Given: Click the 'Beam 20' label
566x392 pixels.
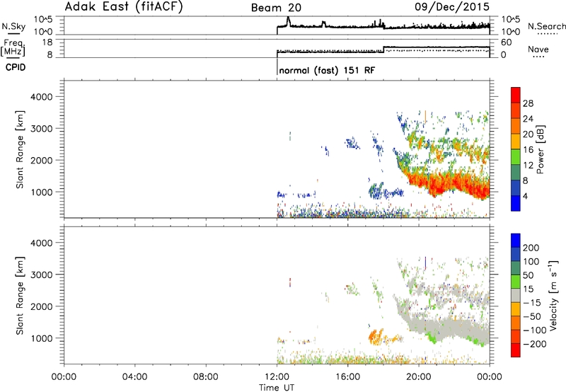Looking at the screenshot, I should click(276, 8).
